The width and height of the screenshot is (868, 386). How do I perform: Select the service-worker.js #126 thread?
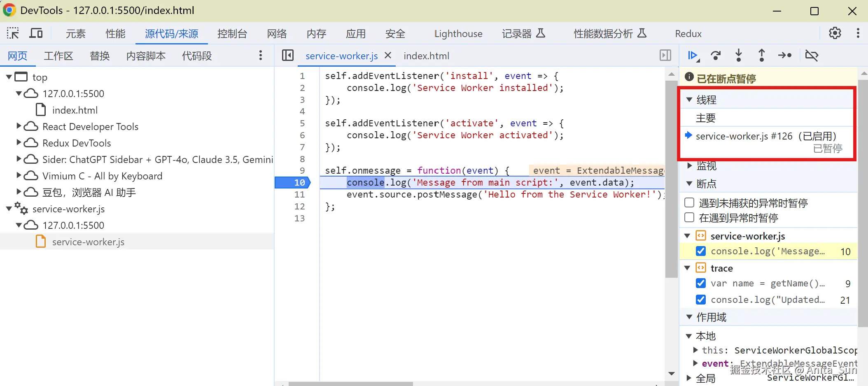pyautogui.click(x=766, y=142)
